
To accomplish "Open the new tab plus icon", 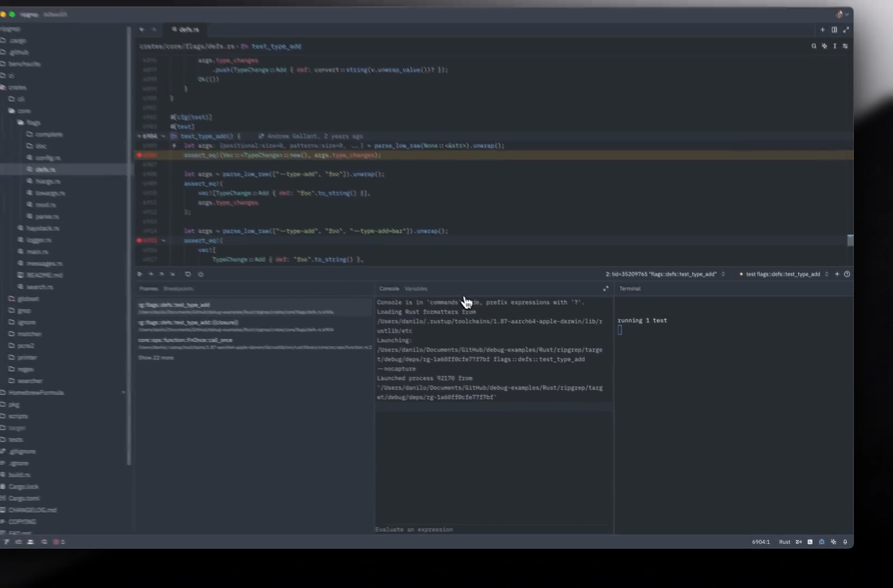I will (823, 29).
